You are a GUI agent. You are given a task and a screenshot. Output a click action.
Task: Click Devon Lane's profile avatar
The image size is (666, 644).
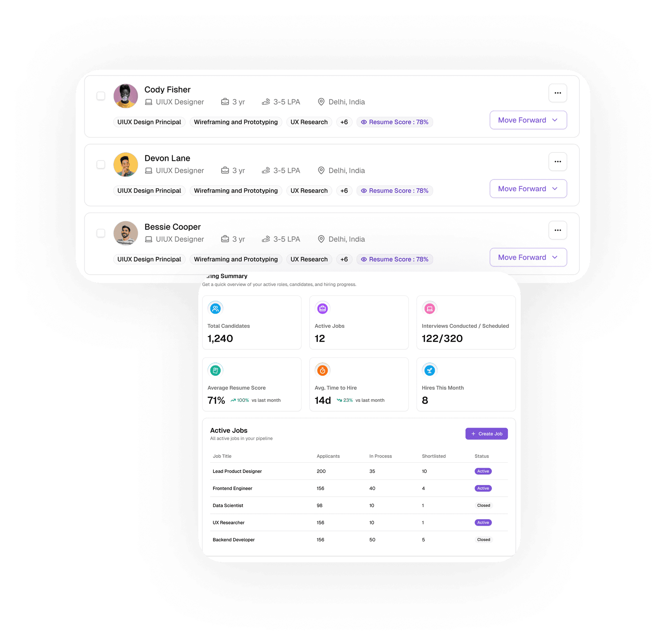126,165
